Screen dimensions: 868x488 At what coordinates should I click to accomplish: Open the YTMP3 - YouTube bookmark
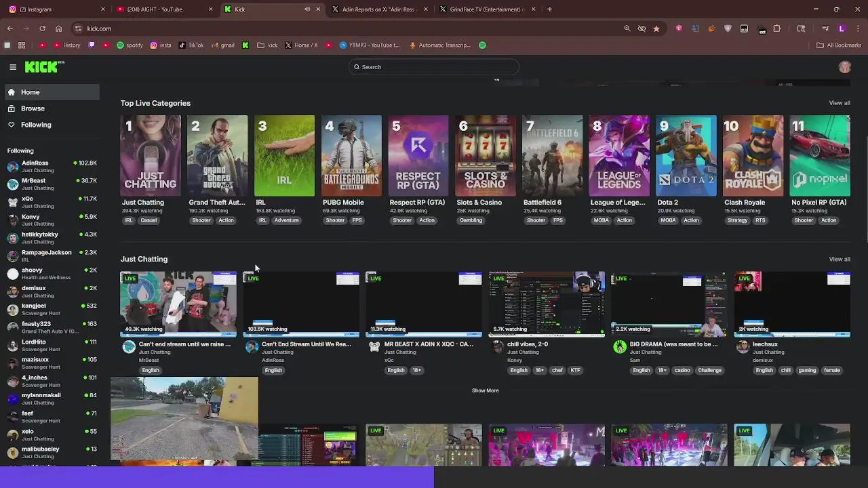click(x=370, y=45)
